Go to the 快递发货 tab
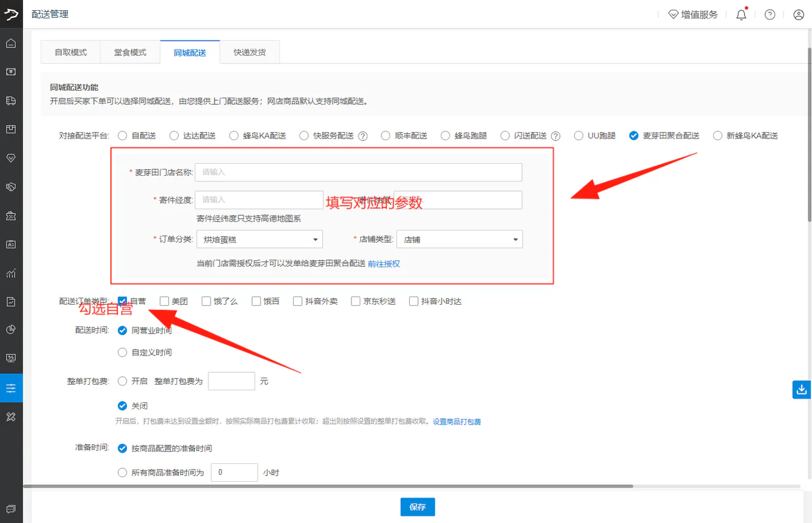The image size is (812, 523). (x=249, y=53)
